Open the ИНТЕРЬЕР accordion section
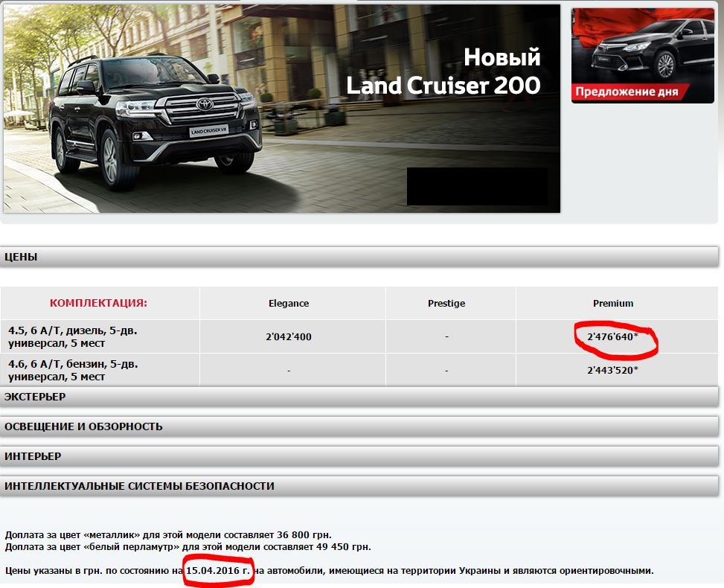 359,456
